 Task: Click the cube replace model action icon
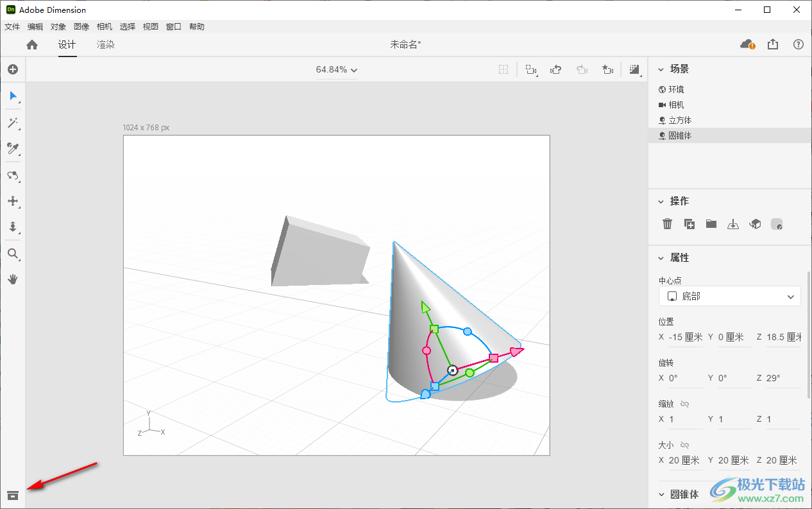point(756,224)
